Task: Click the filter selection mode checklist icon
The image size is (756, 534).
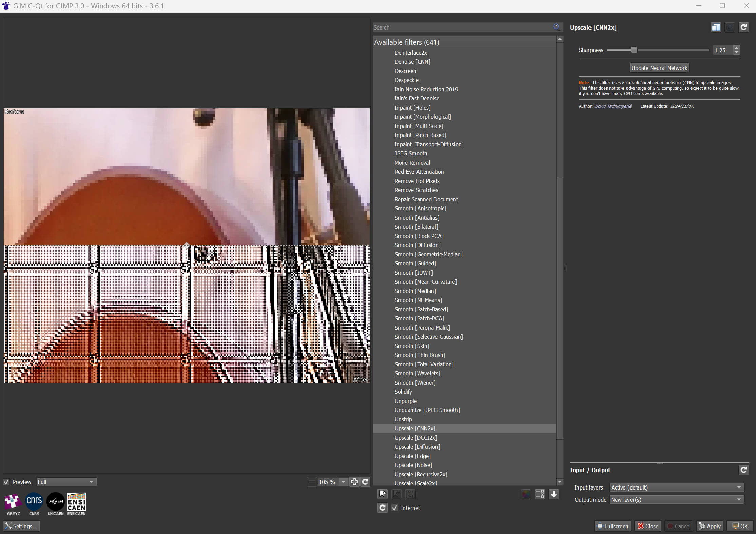Action: pos(540,494)
